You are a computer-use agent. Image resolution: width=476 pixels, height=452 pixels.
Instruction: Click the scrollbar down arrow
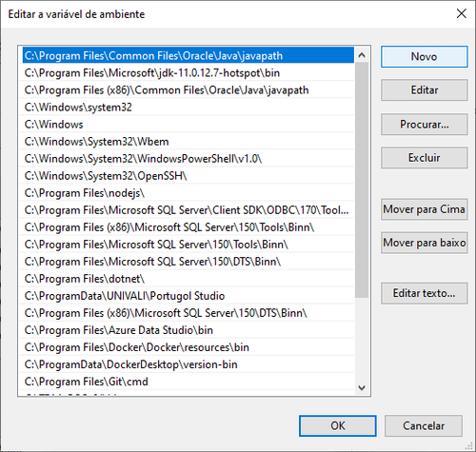pyautogui.click(x=362, y=387)
